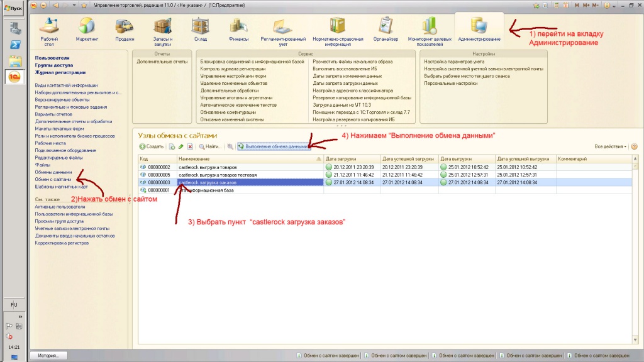Go to the Продажи section

pyautogui.click(x=125, y=30)
